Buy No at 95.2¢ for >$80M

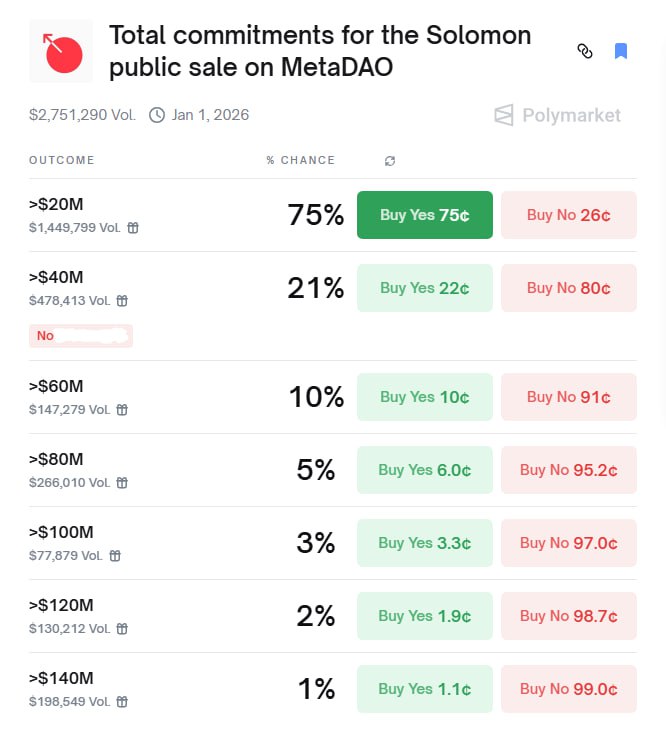[569, 470]
